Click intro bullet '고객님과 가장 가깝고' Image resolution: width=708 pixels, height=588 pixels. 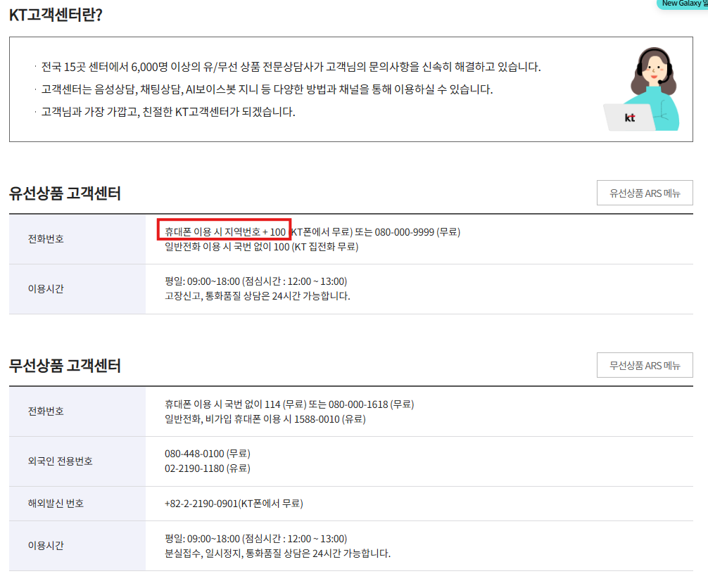coord(168,112)
